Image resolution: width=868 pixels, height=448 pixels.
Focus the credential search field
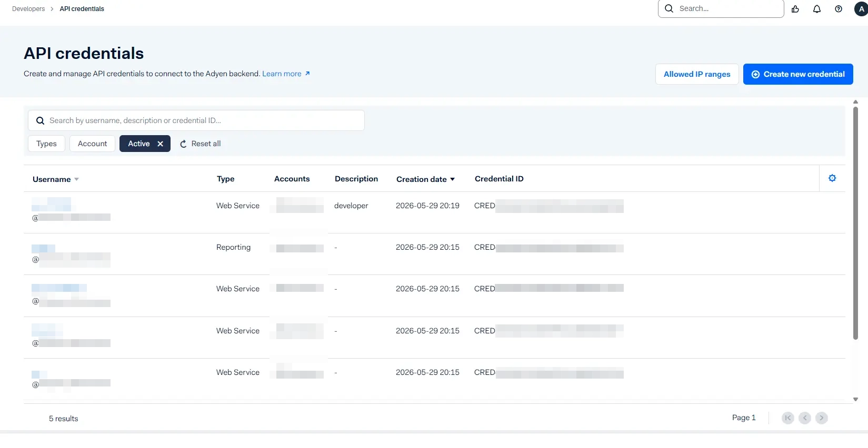pyautogui.click(x=196, y=120)
